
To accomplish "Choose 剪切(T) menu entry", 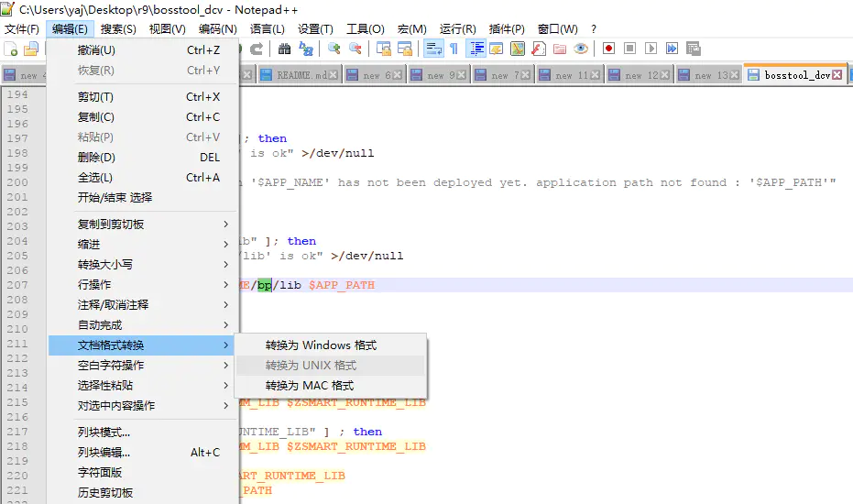I will (x=143, y=97).
